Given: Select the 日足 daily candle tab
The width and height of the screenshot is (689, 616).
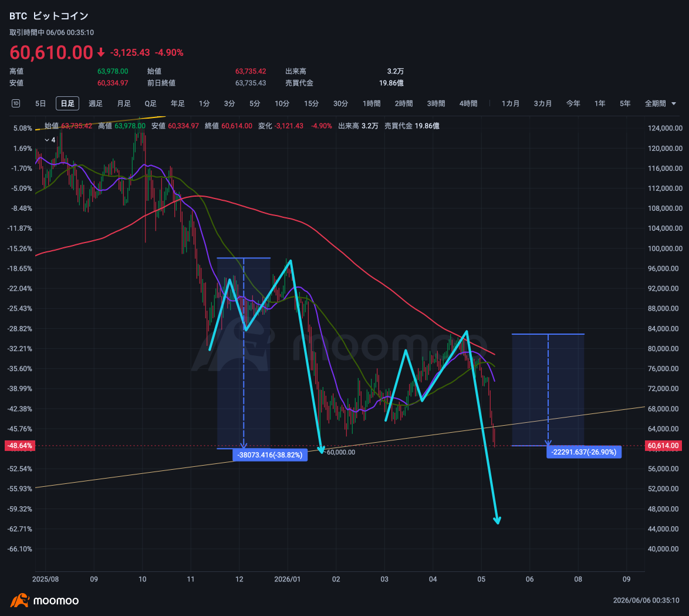Looking at the screenshot, I should point(67,103).
